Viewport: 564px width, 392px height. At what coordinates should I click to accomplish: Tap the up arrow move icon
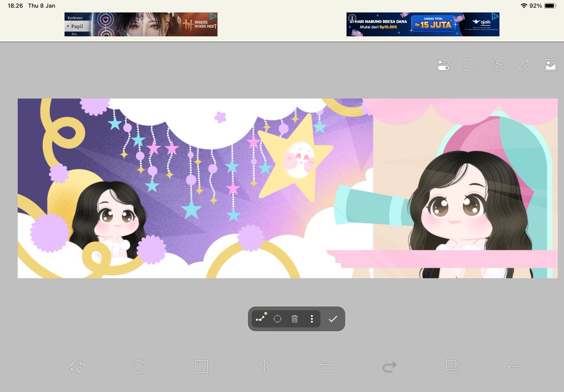tap(265, 367)
